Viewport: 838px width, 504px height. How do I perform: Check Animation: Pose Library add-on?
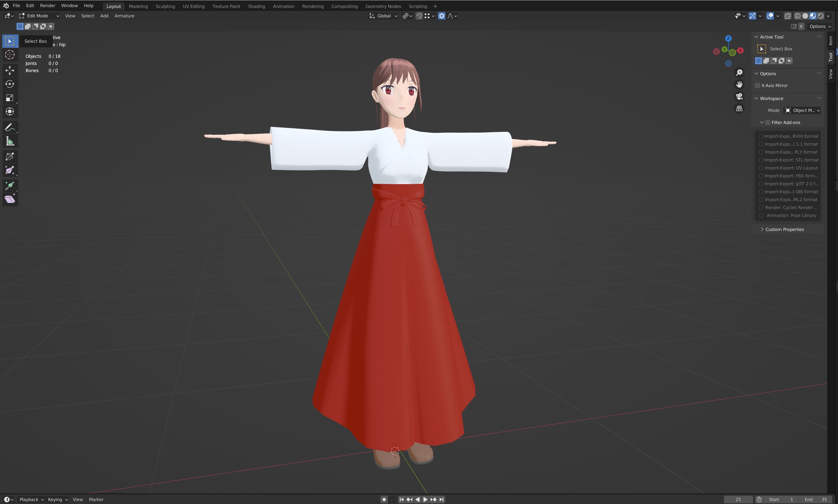click(761, 216)
